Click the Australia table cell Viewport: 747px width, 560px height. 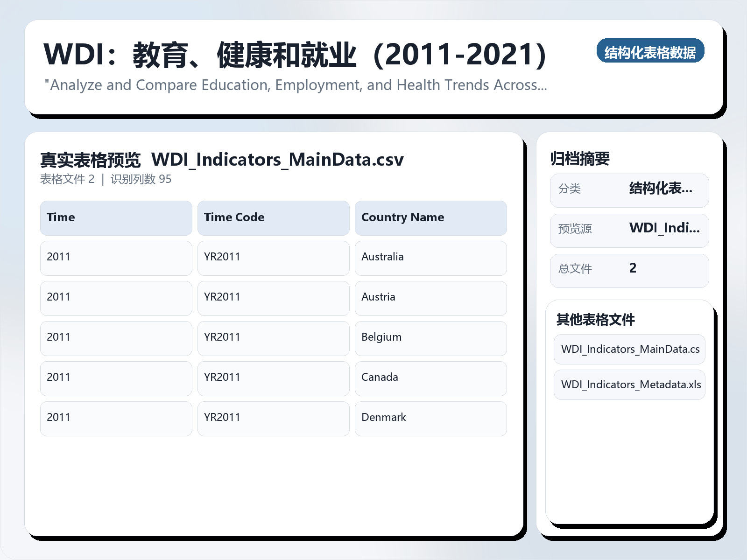coord(430,258)
